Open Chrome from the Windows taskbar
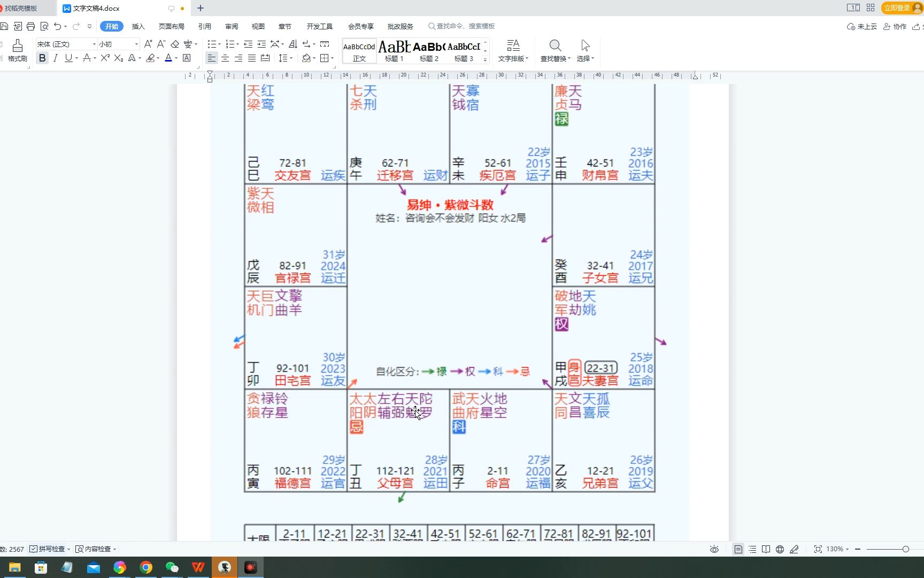Viewport: 924px width, 578px height. [x=146, y=567]
